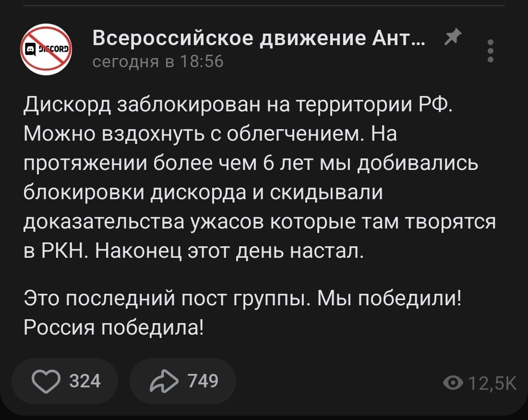Tap the heart icon to like
This screenshot has height=420, width=528.
click(x=46, y=381)
